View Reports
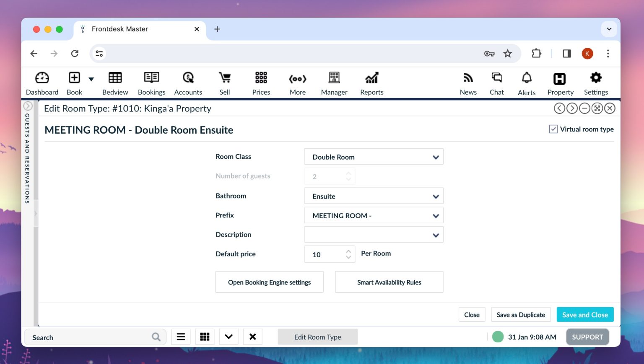The width and height of the screenshot is (644, 364). tap(371, 83)
